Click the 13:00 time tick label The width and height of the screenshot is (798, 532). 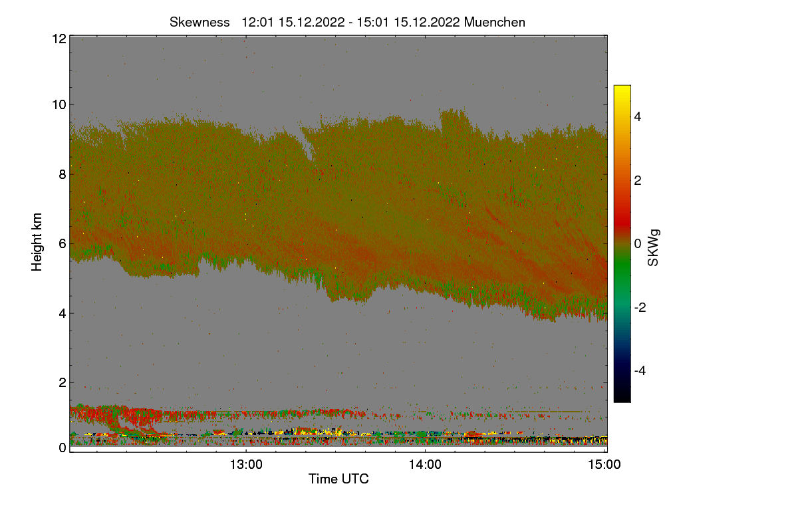click(246, 465)
